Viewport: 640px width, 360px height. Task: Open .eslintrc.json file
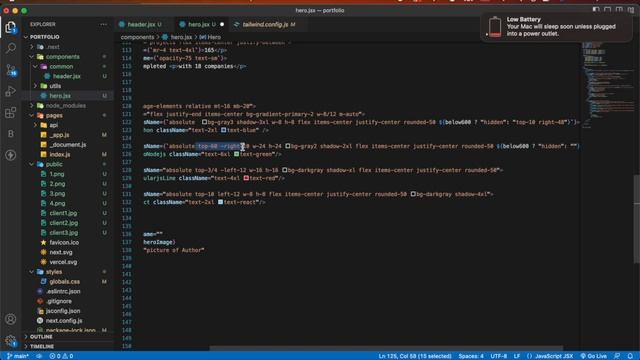point(63,291)
